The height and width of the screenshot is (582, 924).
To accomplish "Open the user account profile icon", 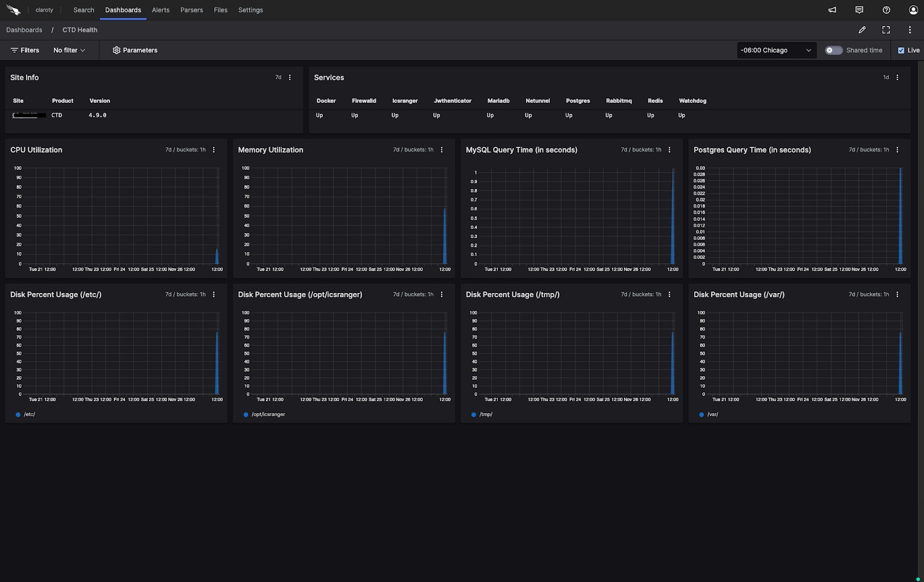I will [x=913, y=10].
